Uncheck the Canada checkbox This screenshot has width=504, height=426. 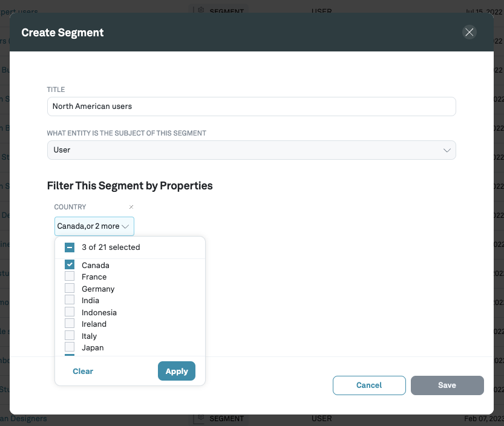tap(69, 264)
